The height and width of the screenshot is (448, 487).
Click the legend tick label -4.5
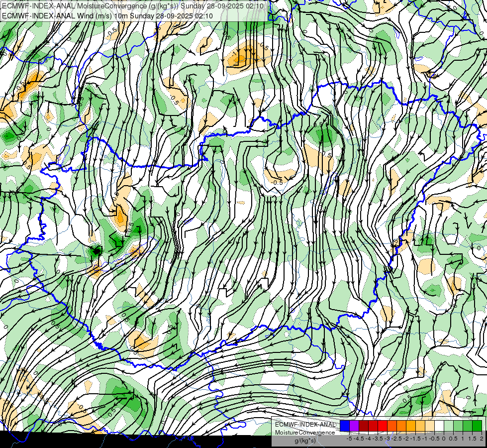[359, 439]
